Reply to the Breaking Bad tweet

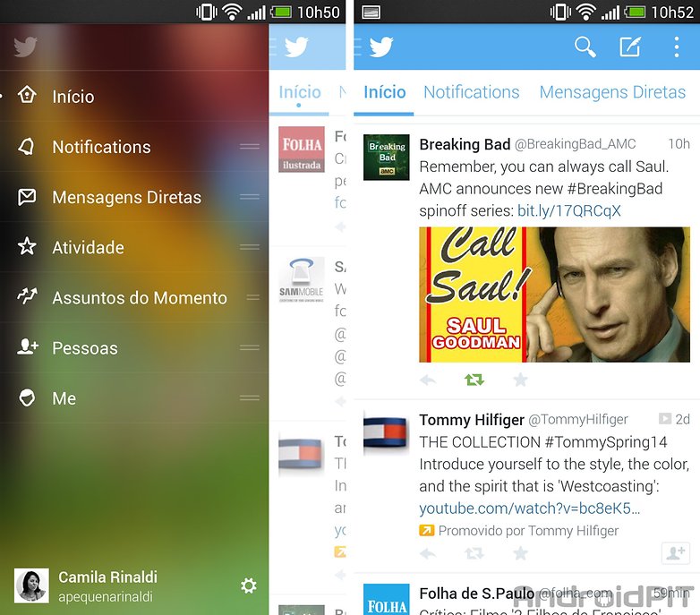[x=428, y=380]
